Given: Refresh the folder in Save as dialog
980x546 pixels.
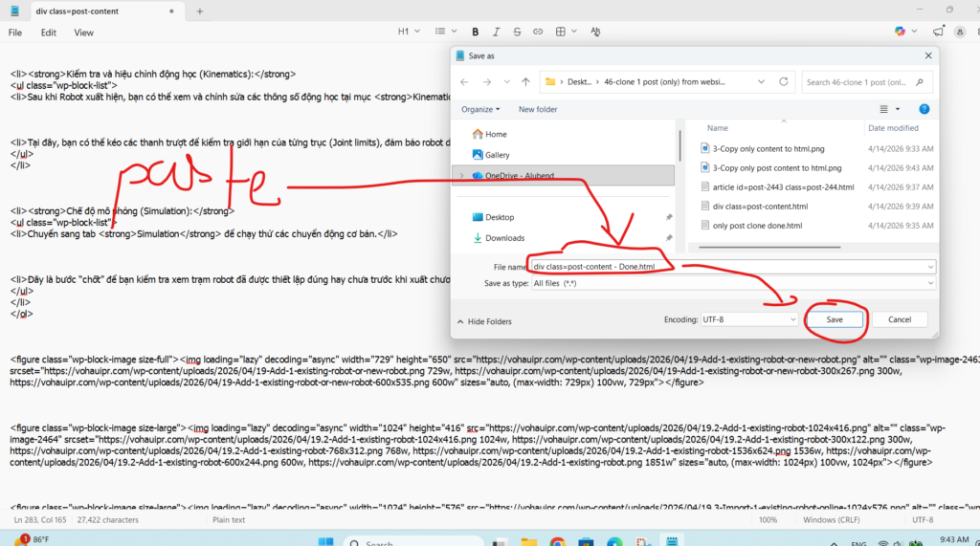Looking at the screenshot, I should [x=782, y=82].
